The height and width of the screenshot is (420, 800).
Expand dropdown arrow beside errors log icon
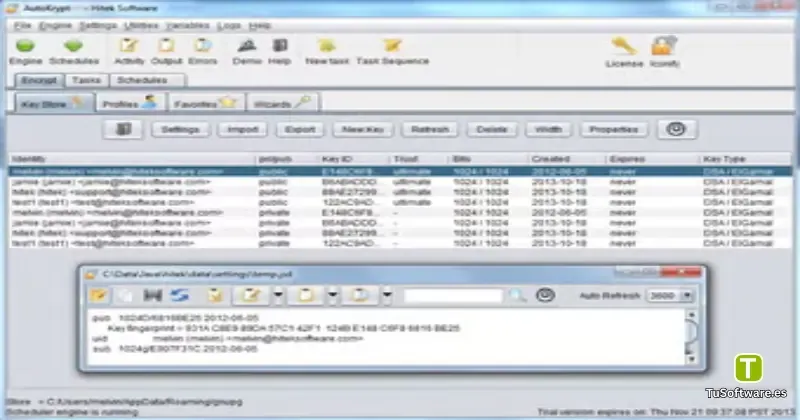point(387,295)
